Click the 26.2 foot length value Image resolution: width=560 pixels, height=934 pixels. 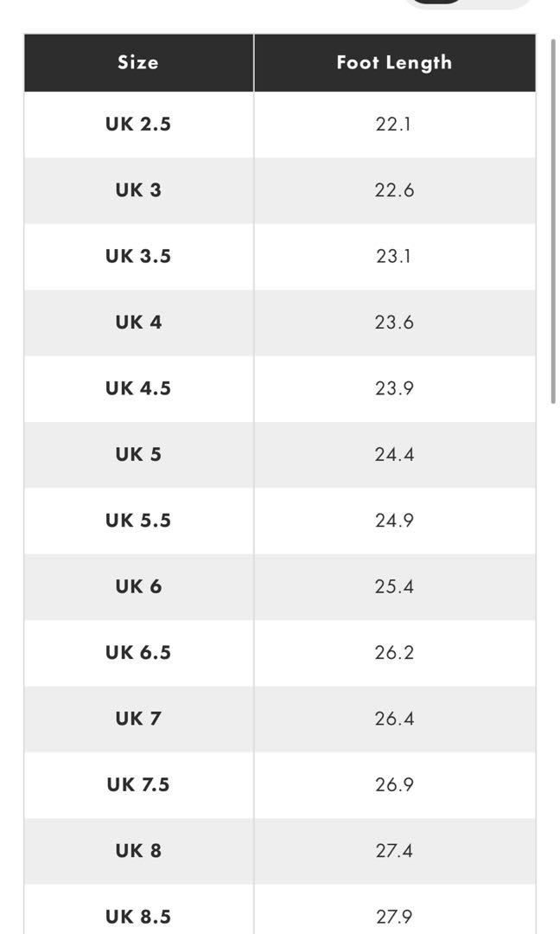[x=394, y=652]
